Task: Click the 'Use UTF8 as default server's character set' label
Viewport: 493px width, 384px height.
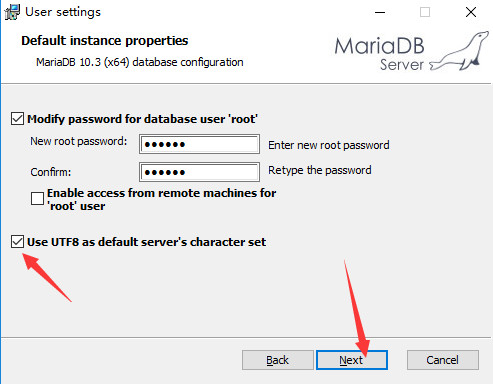Action: tap(146, 242)
